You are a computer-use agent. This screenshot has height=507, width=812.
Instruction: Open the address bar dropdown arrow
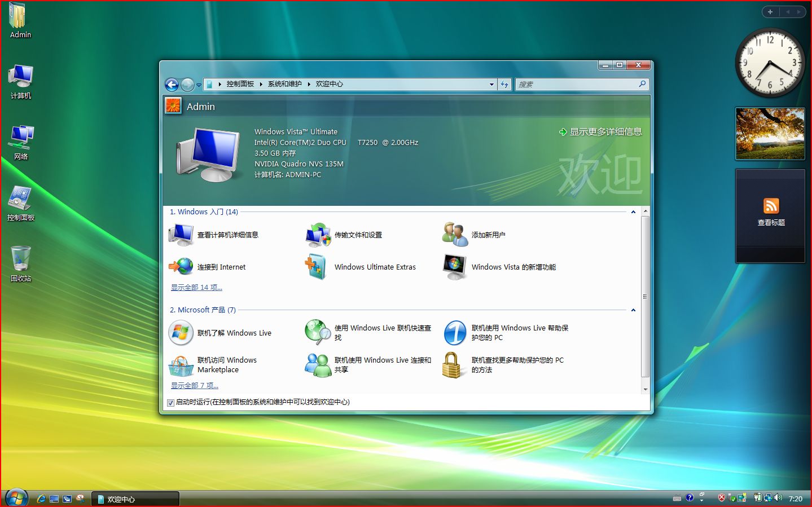click(x=491, y=84)
